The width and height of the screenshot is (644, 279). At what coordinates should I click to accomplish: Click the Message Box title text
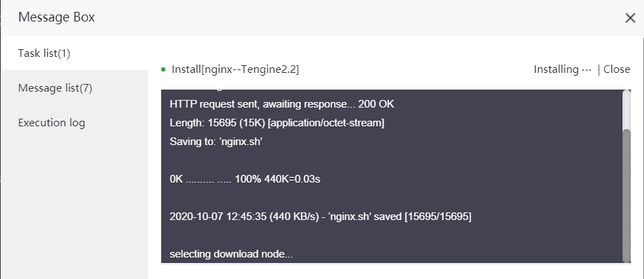click(x=56, y=17)
